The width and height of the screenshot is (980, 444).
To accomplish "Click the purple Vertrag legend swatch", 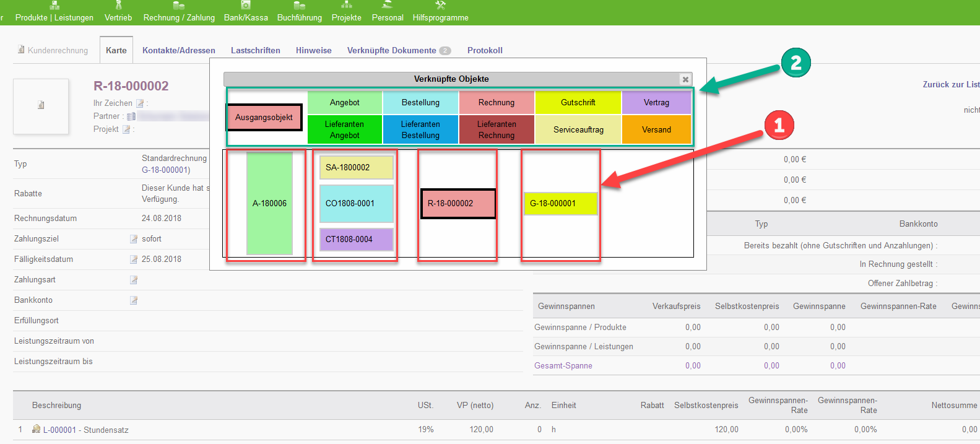I will [656, 103].
